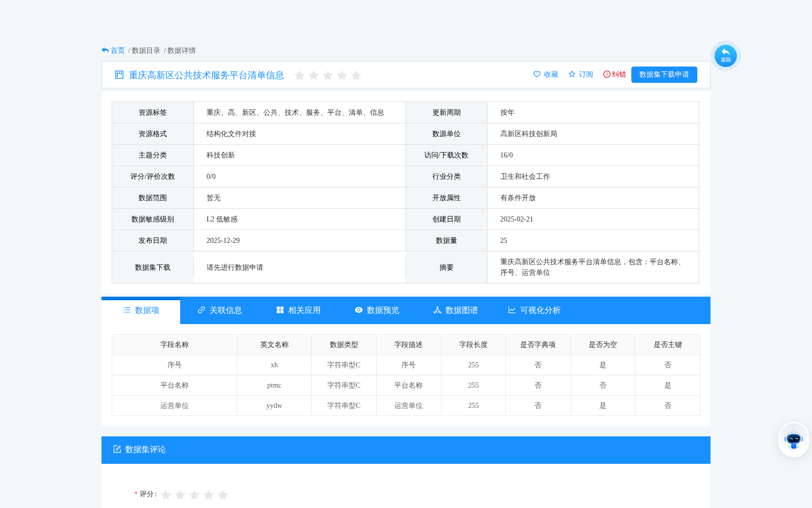This screenshot has height=508, width=812.
Task: Rate dataset four stars in header
Action: pos(342,75)
